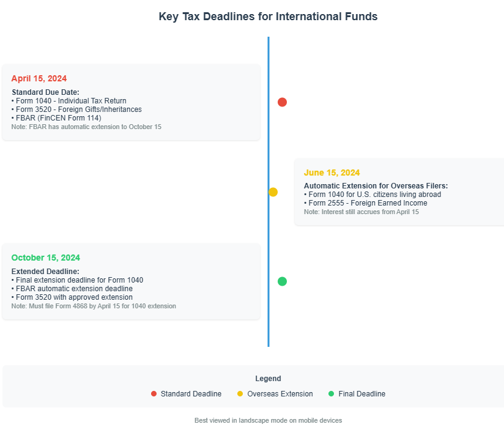Click the Legend heading
Viewport: 504px width, 427px height.
coord(268,379)
